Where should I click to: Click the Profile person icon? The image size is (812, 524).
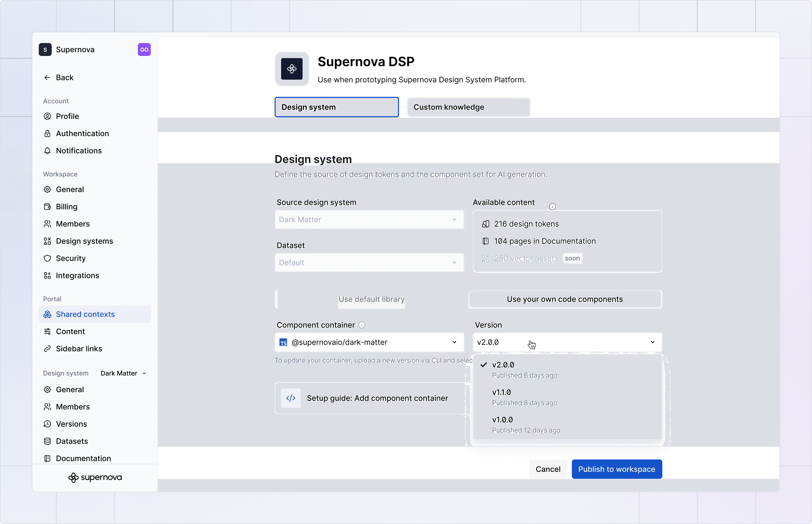coord(47,116)
